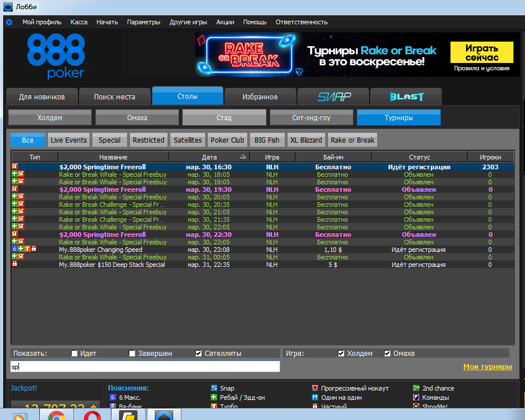Click the ST type icon of the 16:30 Springtime Freeroll
The width and height of the screenshot is (525, 420).
point(15,166)
